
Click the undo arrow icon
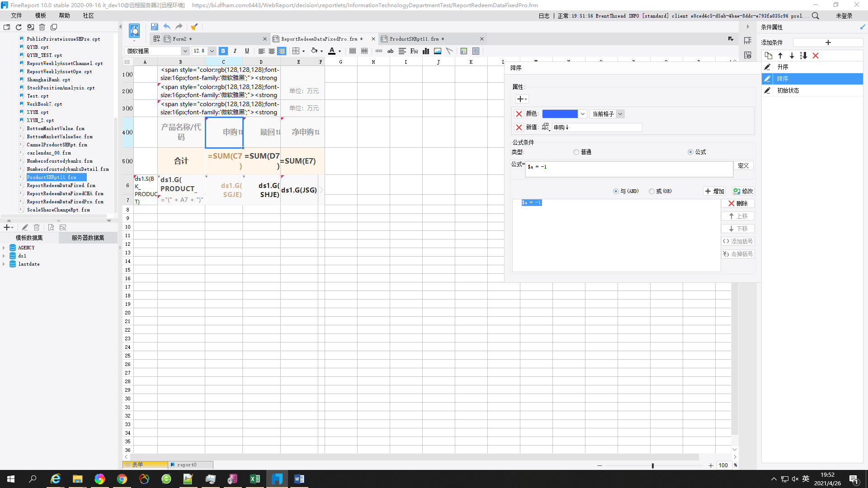[x=167, y=27]
